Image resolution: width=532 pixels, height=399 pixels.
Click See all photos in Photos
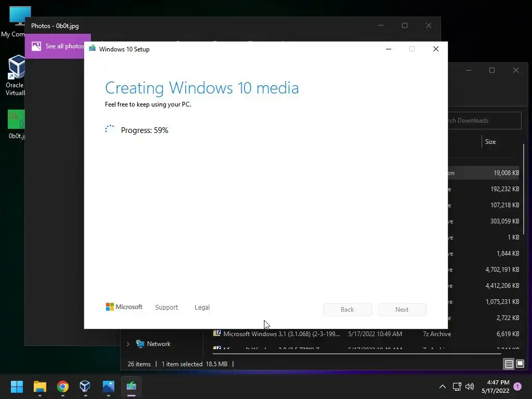click(58, 46)
